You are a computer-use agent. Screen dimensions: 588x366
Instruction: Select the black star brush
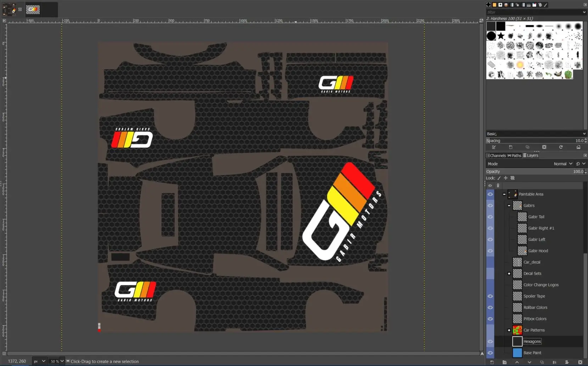(501, 36)
